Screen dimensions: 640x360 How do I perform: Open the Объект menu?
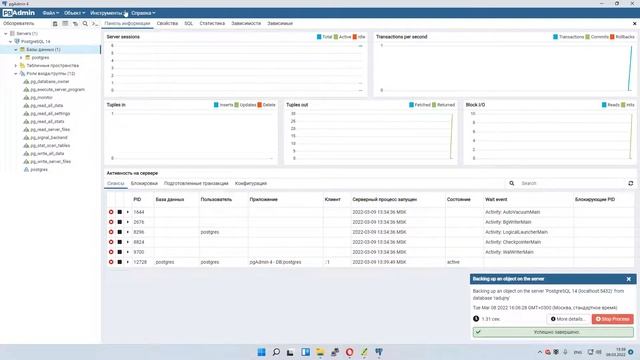74,13
